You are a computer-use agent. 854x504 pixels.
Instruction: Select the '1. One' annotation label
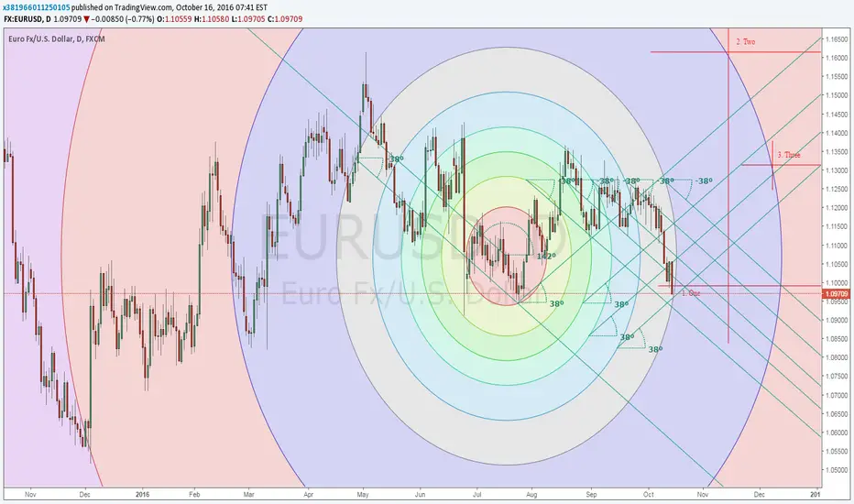(x=691, y=293)
